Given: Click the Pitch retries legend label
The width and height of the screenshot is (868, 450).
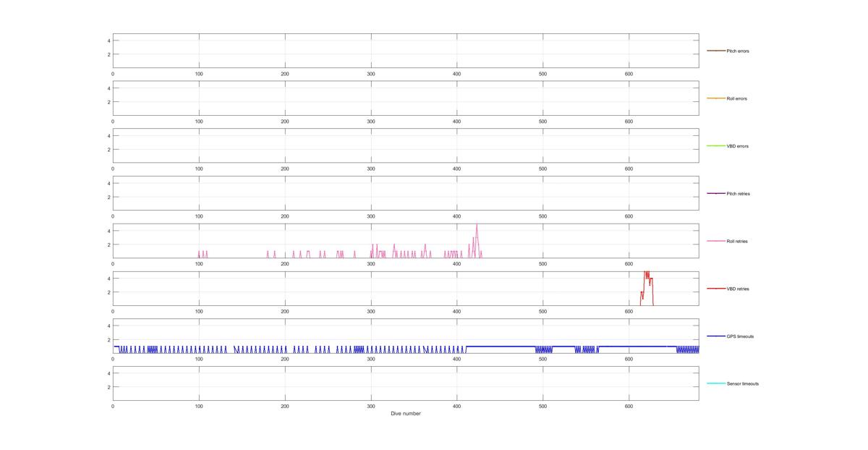Looking at the screenshot, I should 738,194.
